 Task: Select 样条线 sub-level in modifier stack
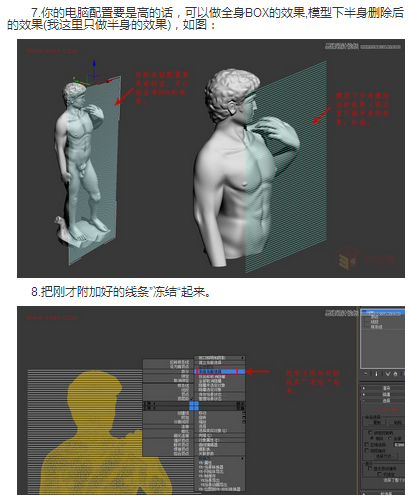pos(376,327)
